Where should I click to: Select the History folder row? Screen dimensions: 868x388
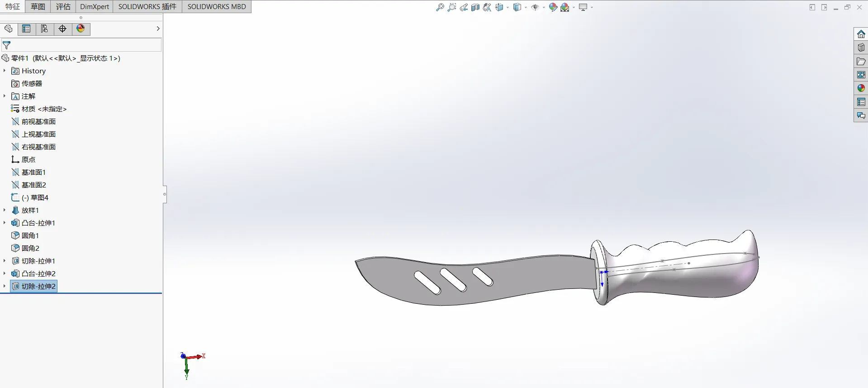tap(28, 71)
